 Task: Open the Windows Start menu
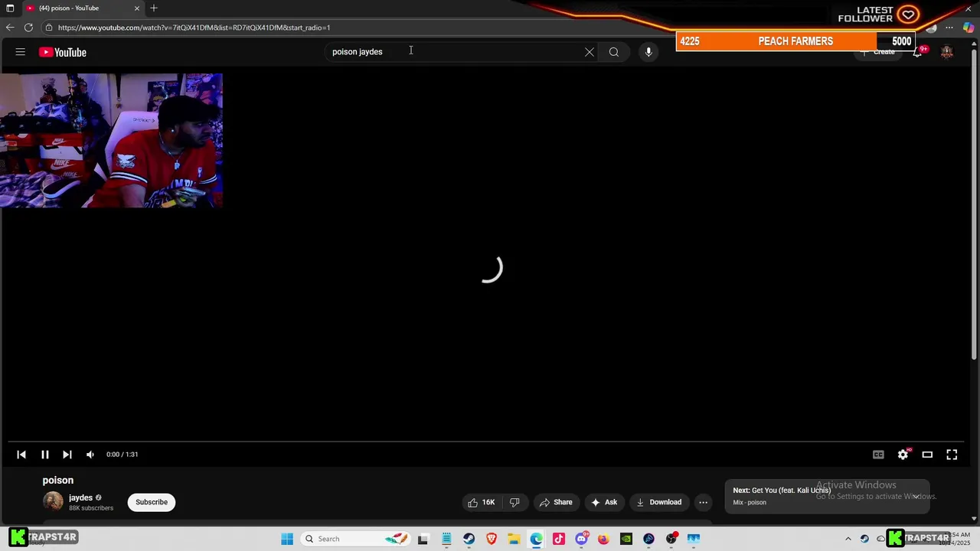click(287, 539)
